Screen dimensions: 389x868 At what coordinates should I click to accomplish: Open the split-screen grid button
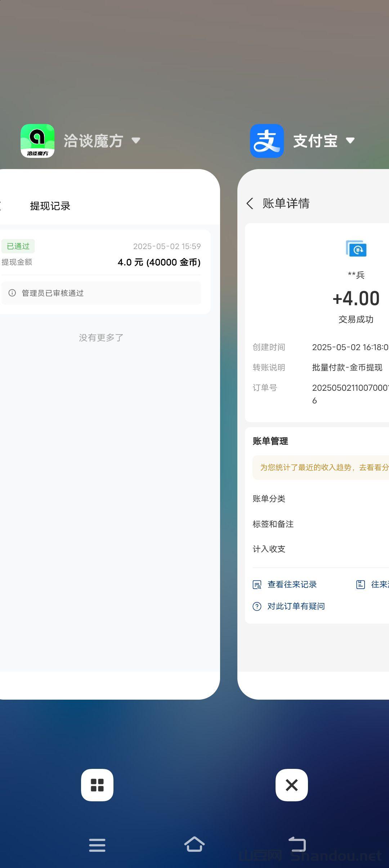[97, 785]
